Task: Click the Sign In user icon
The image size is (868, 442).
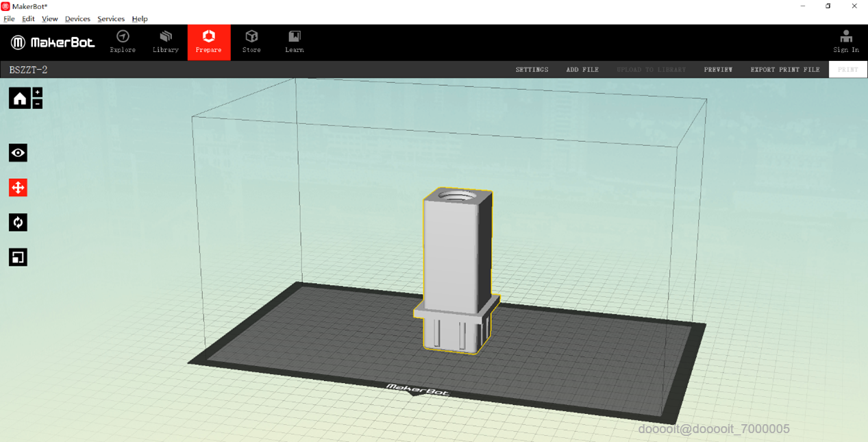Action: click(x=845, y=42)
